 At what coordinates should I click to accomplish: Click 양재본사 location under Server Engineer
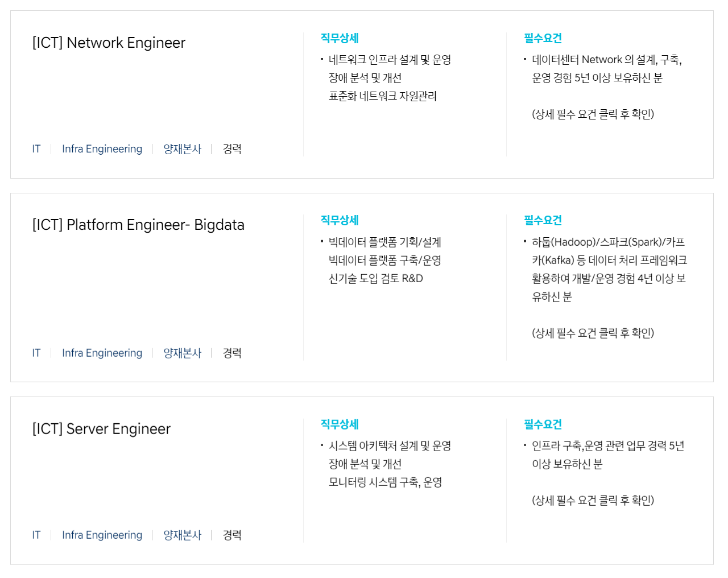(x=183, y=535)
